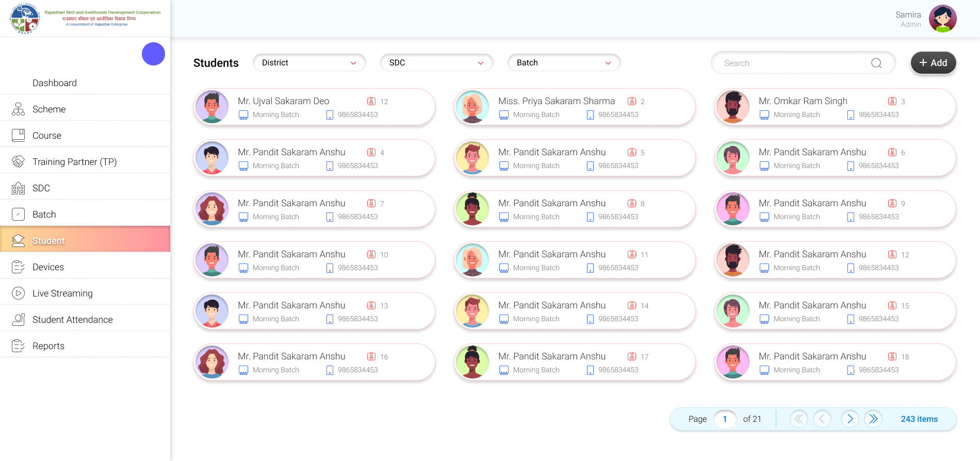Go to the next page
The width and height of the screenshot is (980, 461).
[x=850, y=419]
